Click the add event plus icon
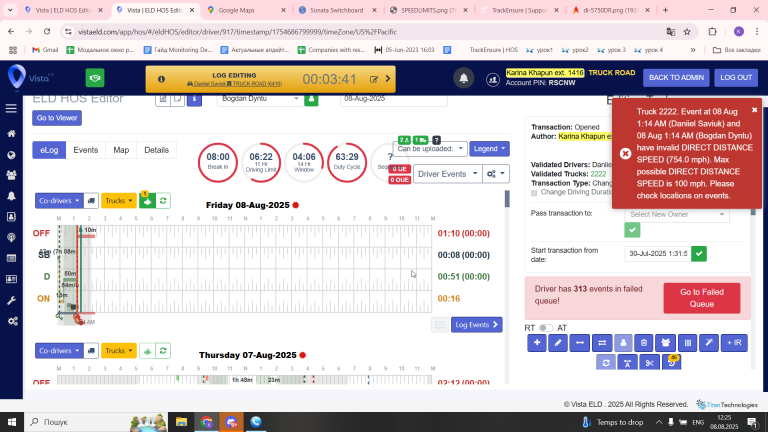Image resolution: width=768 pixels, height=432 pixels. [x=537, y=343]
